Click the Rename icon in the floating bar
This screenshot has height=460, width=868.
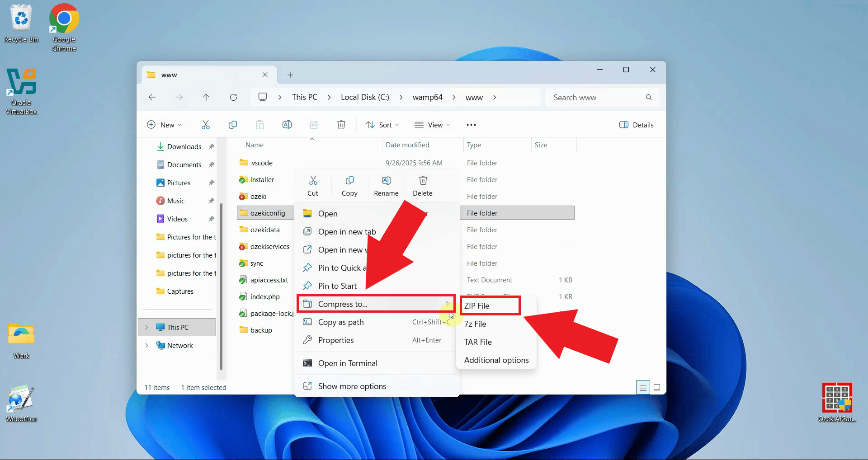386,185
